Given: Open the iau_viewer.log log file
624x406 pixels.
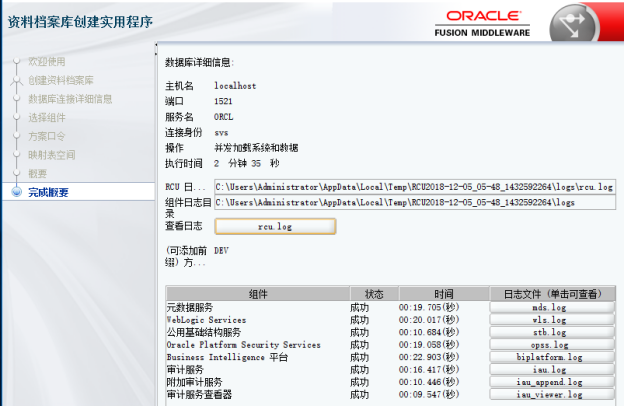Looking at the screenshot, I should (x=552, y=394).
